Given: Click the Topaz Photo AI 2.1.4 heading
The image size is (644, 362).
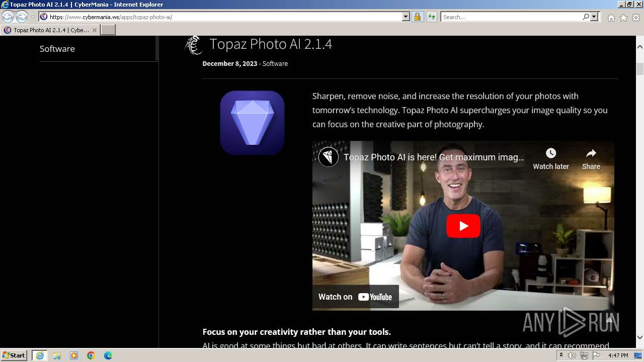Looking at the screenshot, I should click(271, 44).
